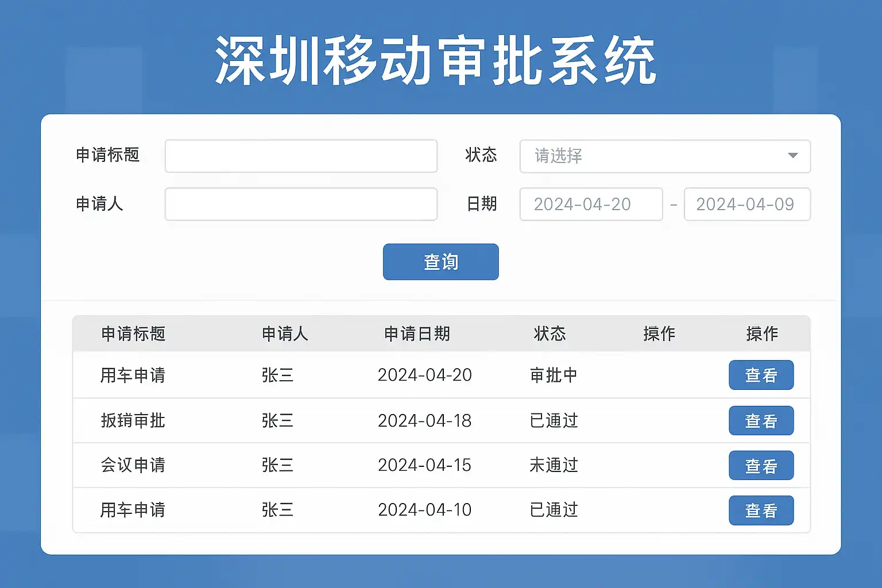Click 张三 in the 2024-04-20 row

(x=277, y=375)
